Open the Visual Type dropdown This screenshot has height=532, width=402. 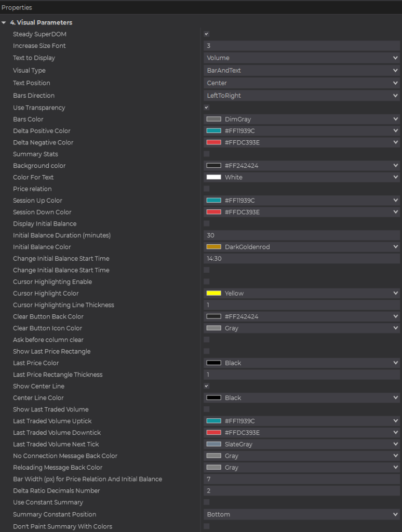(x=301, y=70)
